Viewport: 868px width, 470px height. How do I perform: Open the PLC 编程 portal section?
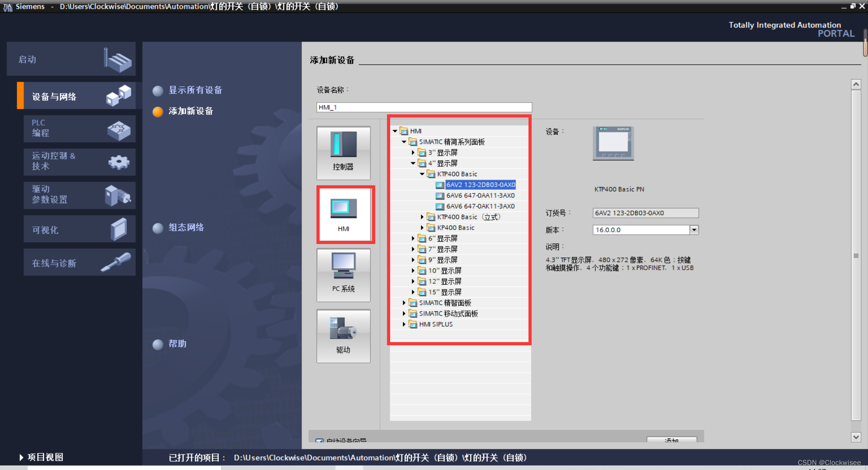click(x=80, y=128)
